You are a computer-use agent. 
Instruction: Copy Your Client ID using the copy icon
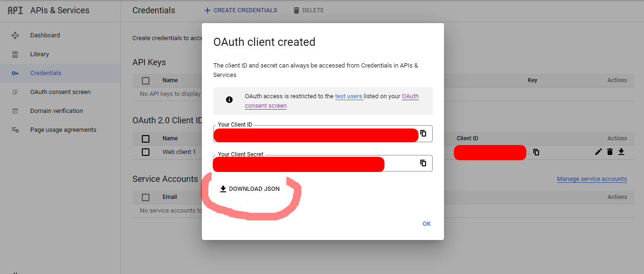(422, 134)
